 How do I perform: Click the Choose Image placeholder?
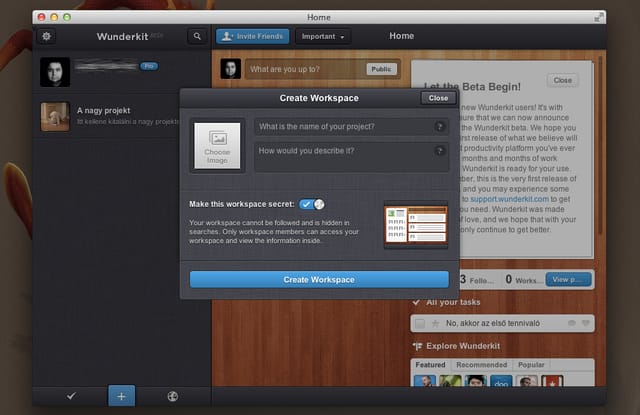(x=217, y=146)
